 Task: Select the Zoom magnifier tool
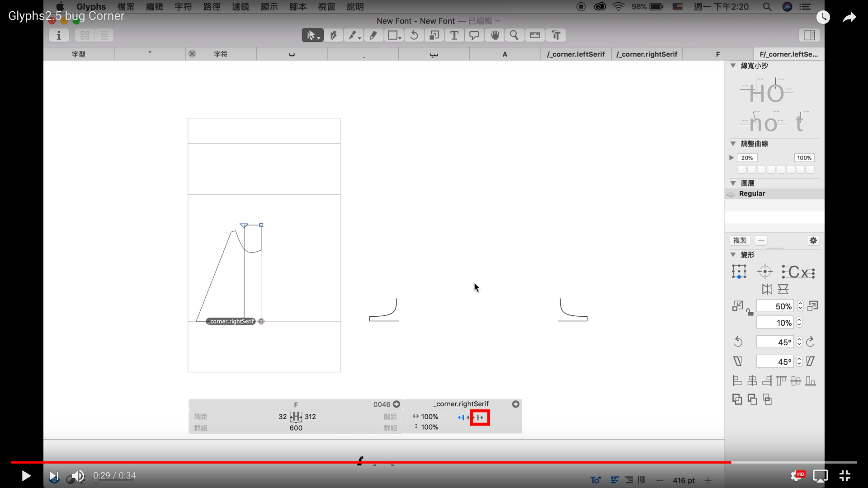[514, 35]
